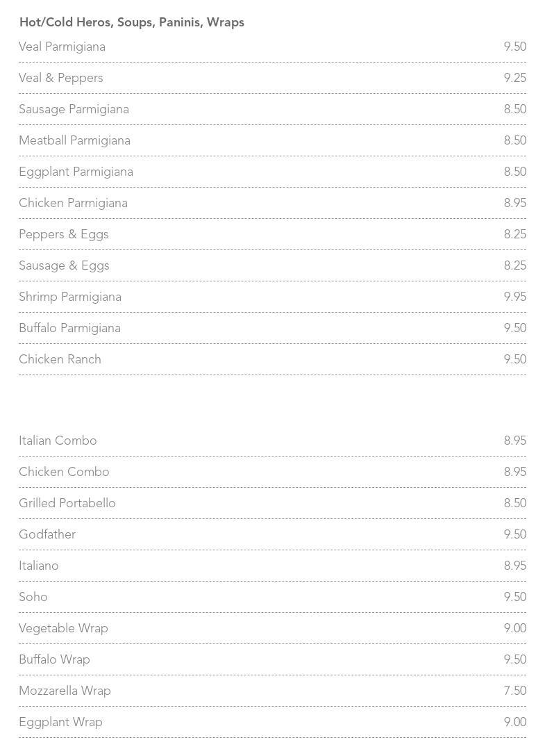Click the Chicken Parmigiana entry
Image resolution: width=545 pixels, height=756 pixels.
tap(73, 203)
